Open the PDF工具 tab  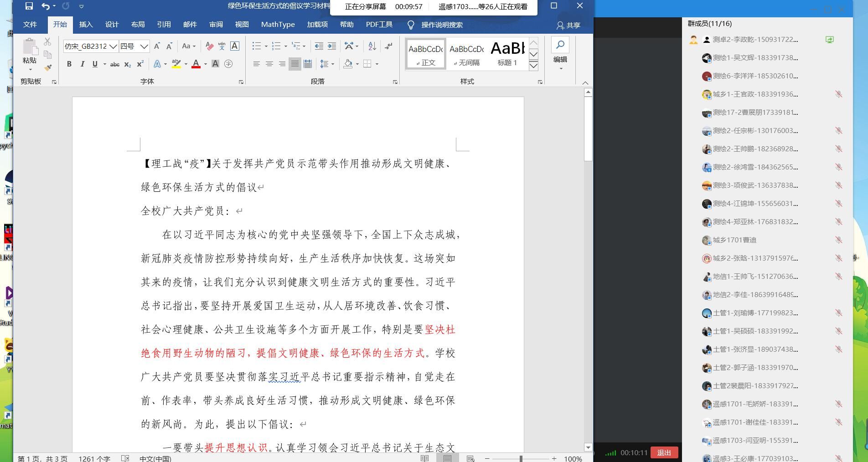pos(379,25)
